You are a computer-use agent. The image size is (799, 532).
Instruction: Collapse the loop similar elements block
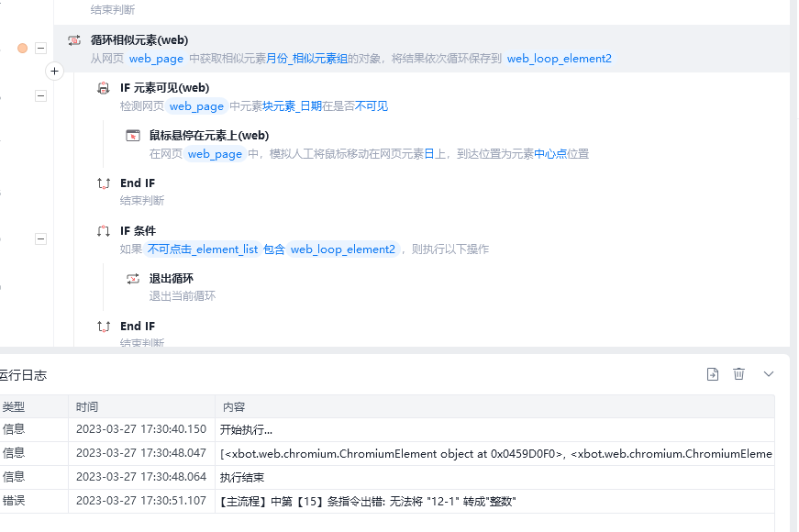click(40, 48)
